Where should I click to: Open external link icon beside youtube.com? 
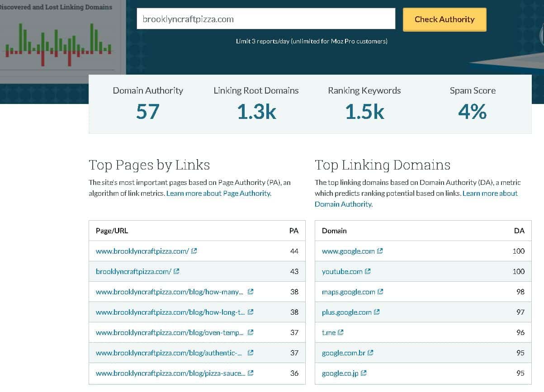pyautogui.click(x=368, y=271)
